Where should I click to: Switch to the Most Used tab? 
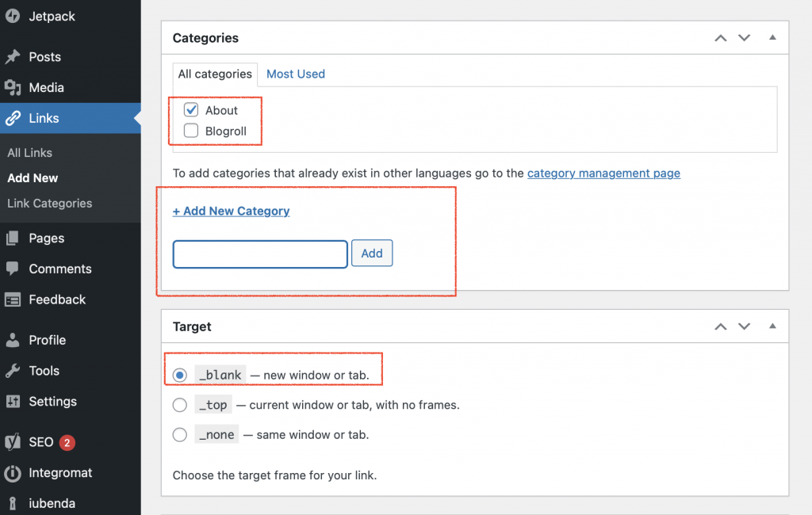click(295, 74)
